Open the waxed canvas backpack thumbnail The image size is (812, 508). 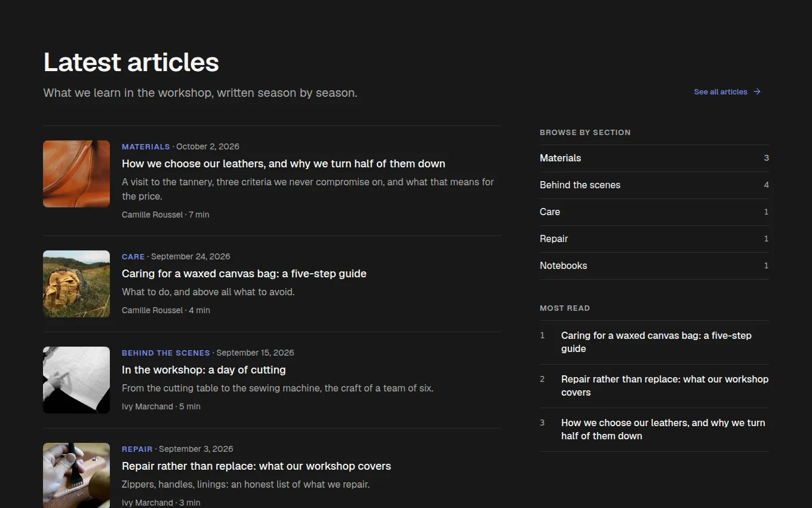pos(76,284)
